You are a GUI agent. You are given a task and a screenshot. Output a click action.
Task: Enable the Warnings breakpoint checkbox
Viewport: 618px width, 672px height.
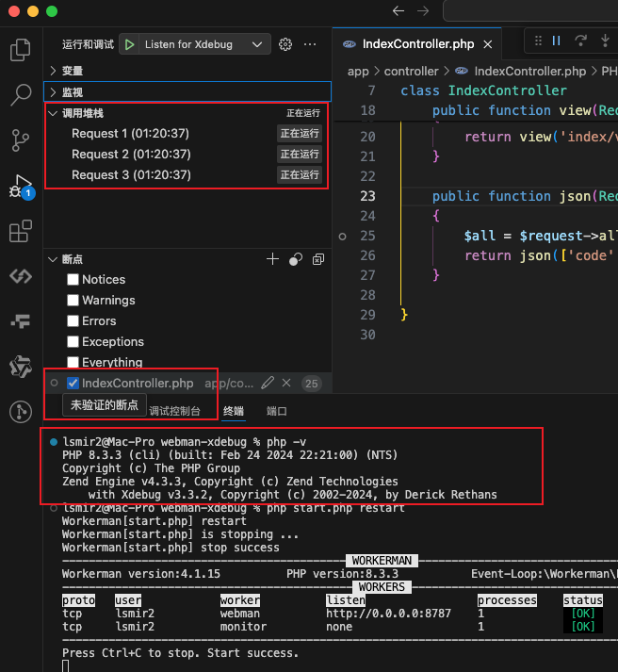[x=73, y=300]
